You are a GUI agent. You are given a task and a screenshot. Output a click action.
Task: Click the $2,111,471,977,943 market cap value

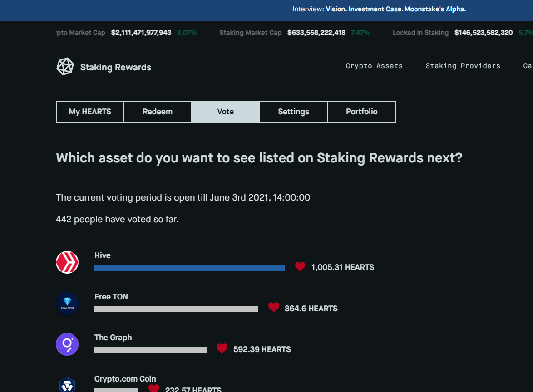point(141,33)
